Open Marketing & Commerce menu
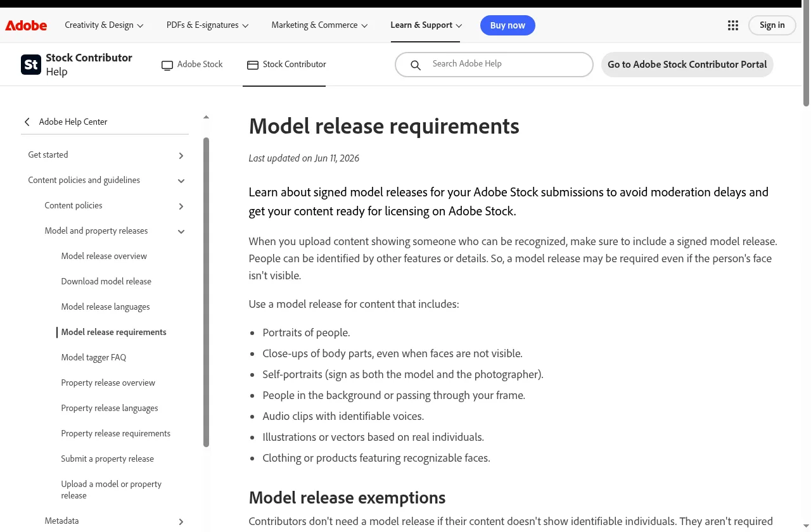Image resolution: width=811 pixels, height=532 pixels. click(319, 25)
